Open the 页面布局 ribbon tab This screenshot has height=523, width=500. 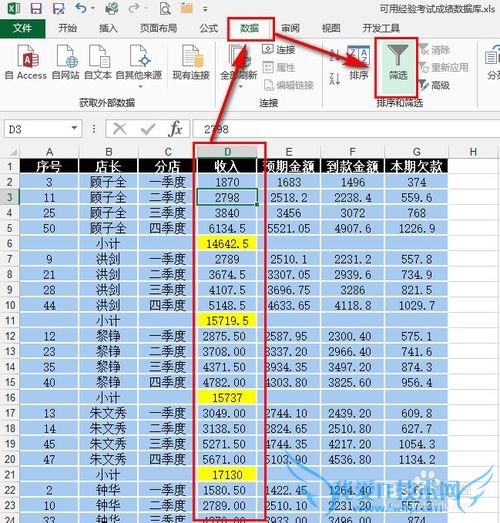pyautogui.click(x=158, y=28)
